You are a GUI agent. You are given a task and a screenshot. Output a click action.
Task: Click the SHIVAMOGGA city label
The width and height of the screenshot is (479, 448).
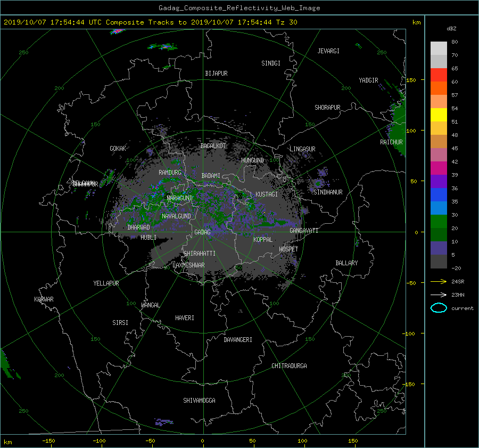199,401
